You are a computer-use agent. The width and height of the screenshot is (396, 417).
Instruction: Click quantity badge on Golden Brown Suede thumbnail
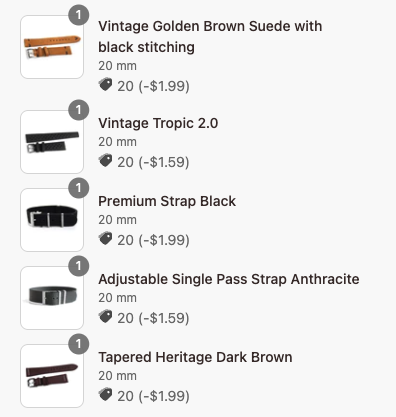79,15
